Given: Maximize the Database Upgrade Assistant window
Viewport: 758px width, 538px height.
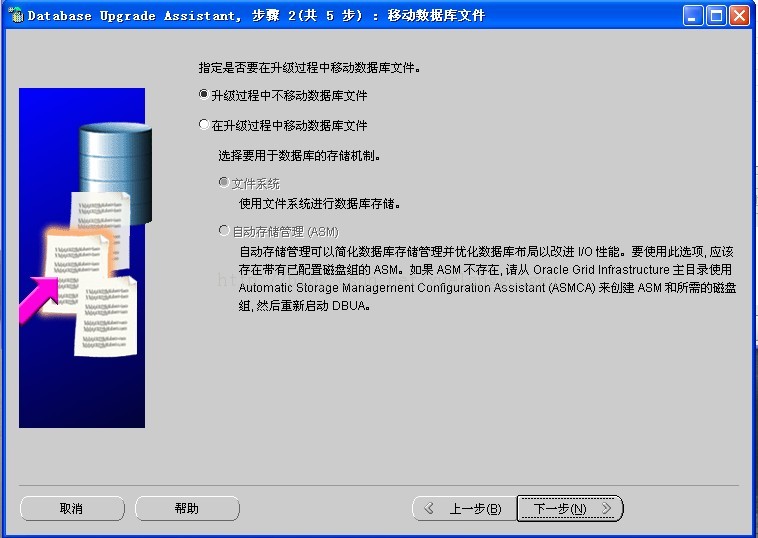Looking at the screenshot, I should (716, 15).
